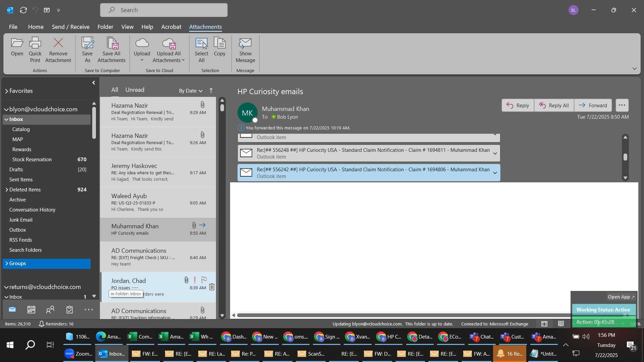Open more message actions ellipsis button
The image size is (644, 362).
[x=622, y=105]
